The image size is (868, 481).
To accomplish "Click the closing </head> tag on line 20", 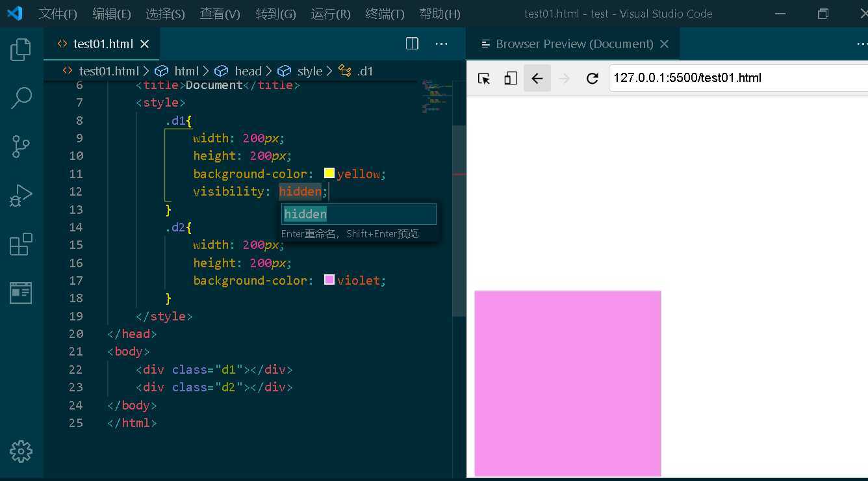I will coord(133,333).
